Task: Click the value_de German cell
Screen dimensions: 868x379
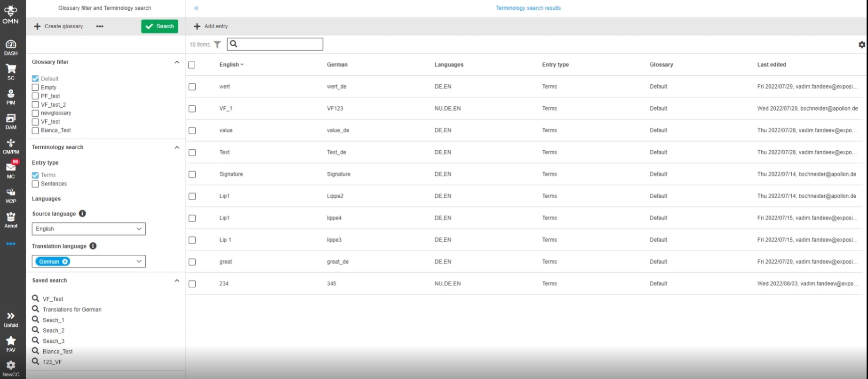Action: 338,130
